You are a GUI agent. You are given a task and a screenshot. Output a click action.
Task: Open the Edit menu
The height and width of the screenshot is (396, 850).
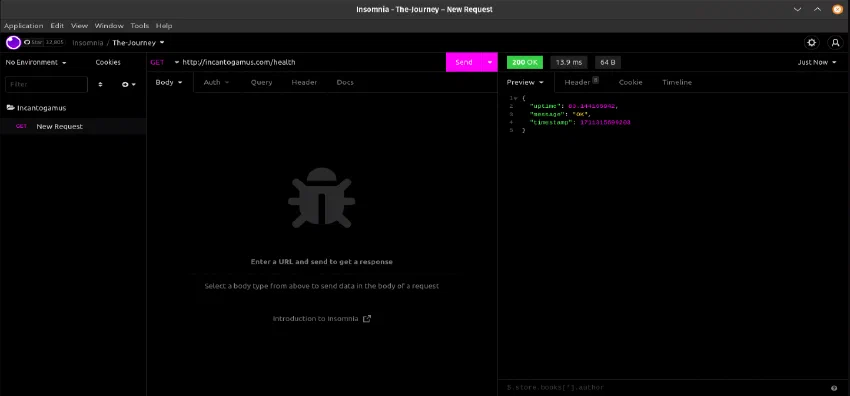click(57, 25)
